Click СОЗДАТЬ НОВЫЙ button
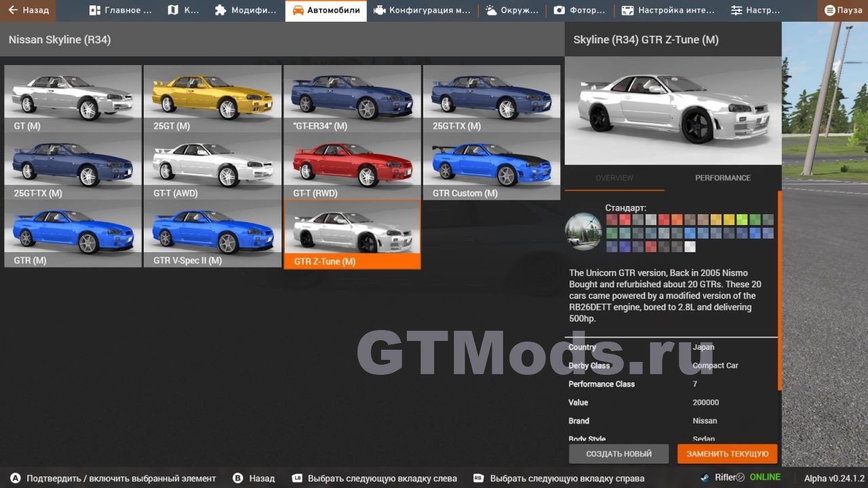Viewport: 868px width, 488px height. [618, 453]
